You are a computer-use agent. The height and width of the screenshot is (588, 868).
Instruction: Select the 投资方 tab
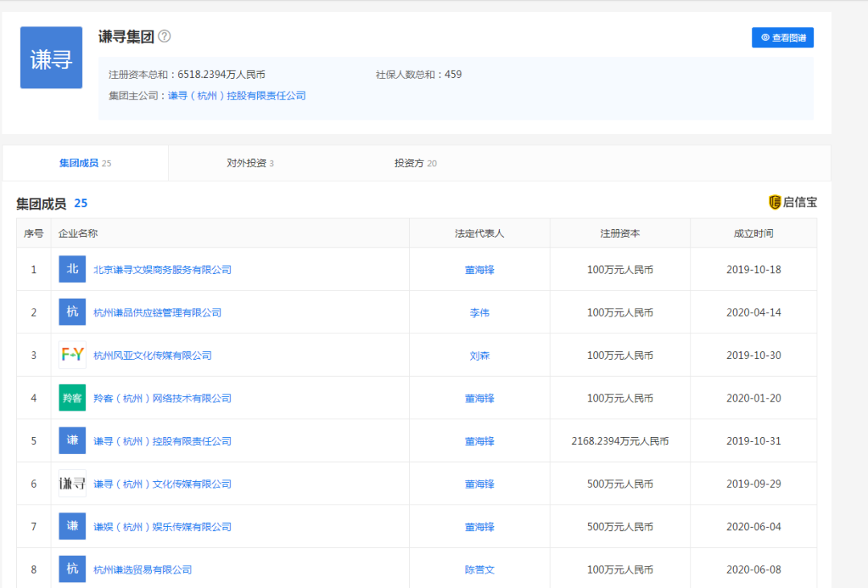tap(416, 163)
